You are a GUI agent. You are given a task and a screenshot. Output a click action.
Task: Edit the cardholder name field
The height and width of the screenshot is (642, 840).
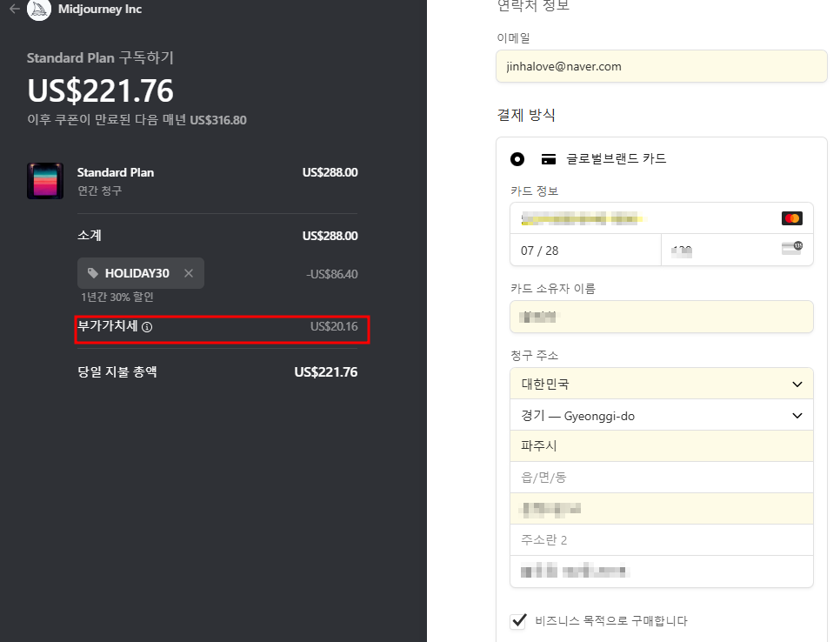click(662, 317)
